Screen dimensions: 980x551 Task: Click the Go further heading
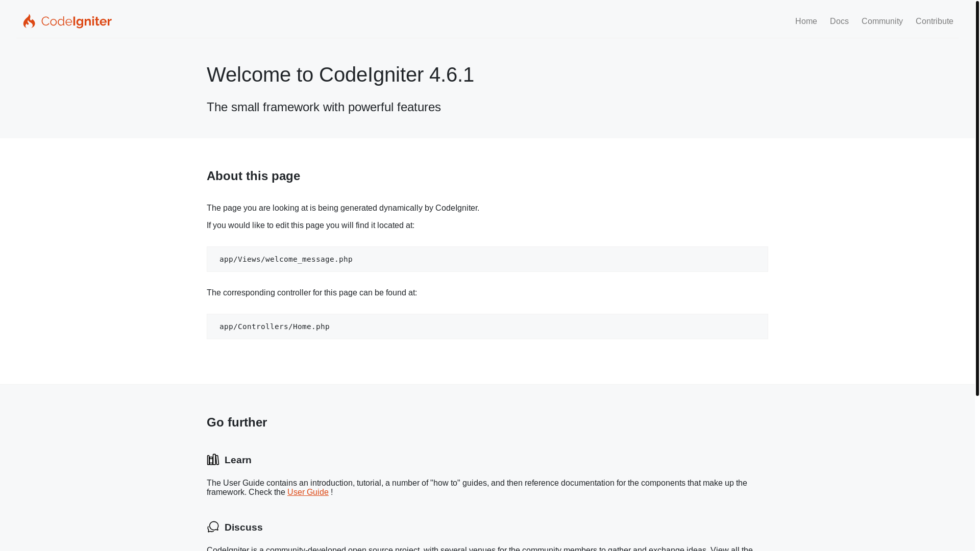tap(237, 422)
